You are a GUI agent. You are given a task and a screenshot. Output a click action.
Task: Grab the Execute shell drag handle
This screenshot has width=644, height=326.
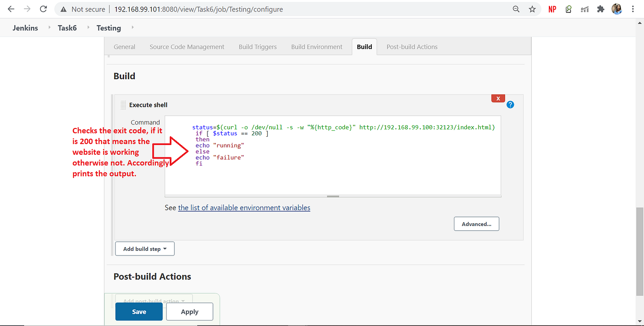(x=123, y=105)
